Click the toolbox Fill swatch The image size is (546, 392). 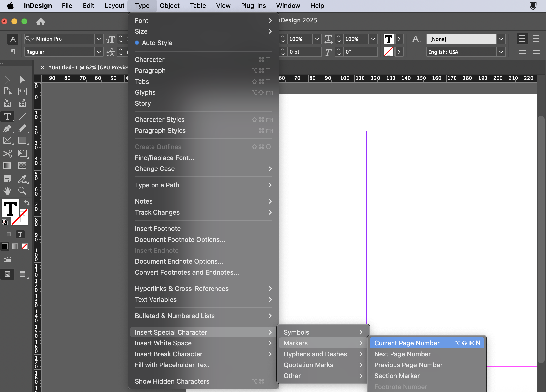click(10, 208)
